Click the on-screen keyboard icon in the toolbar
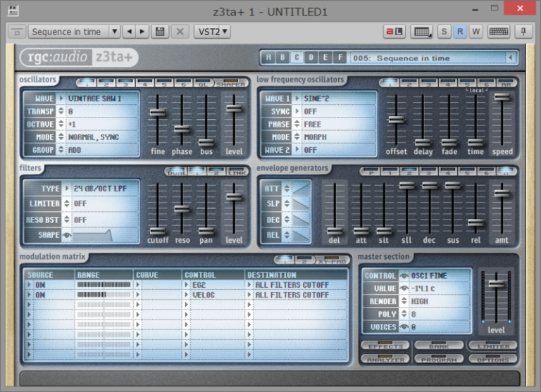The image size is (541, 392). pos(499,32)
